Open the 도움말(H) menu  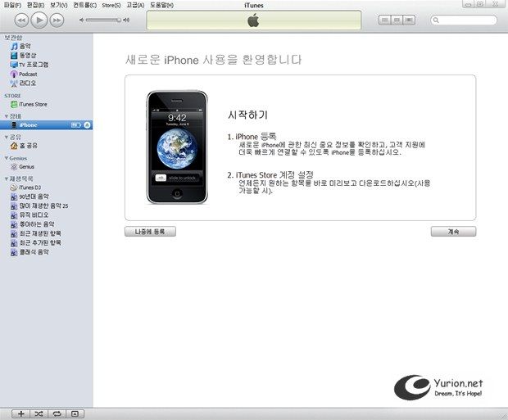click(161, 5)
